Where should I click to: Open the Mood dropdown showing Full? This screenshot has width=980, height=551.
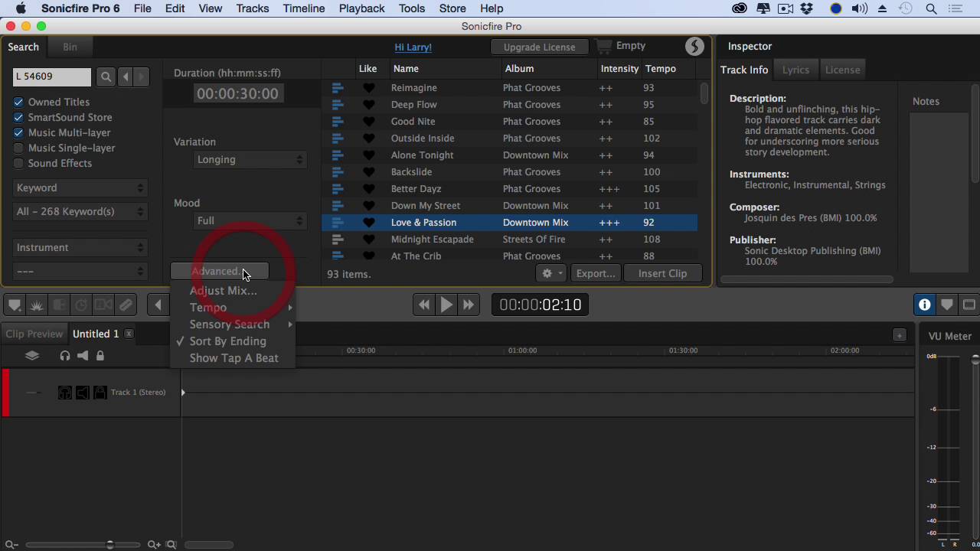coord(250,220)
